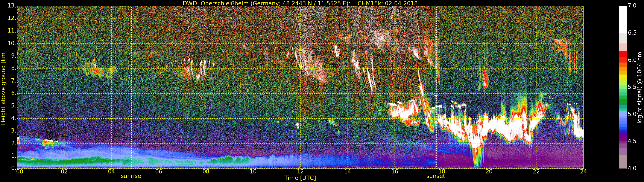The width and height of the screenshot is (644, 182).
Task: Click colorbar tick value '4.0'
Action: [x=632, y=168]
